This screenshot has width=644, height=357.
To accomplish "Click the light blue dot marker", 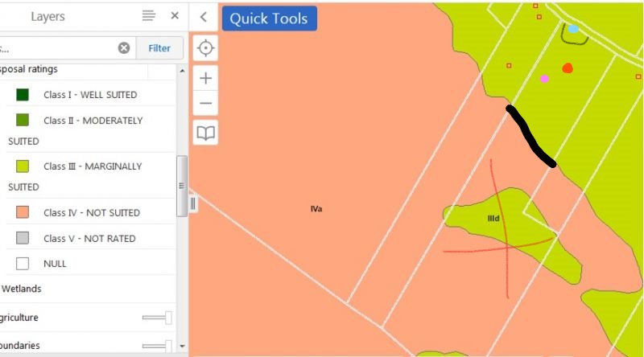I will pos(573,29).
